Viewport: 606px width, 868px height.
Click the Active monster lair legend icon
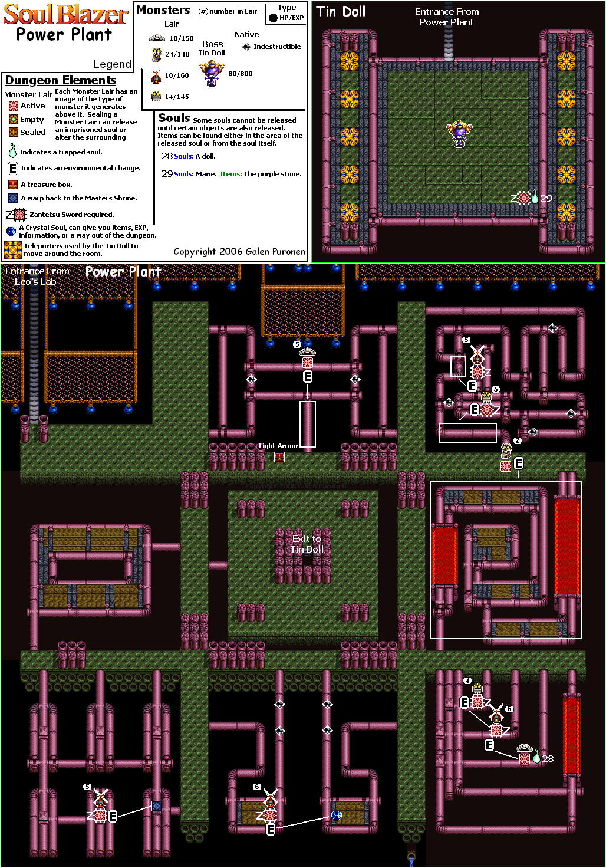pos(14,106)
